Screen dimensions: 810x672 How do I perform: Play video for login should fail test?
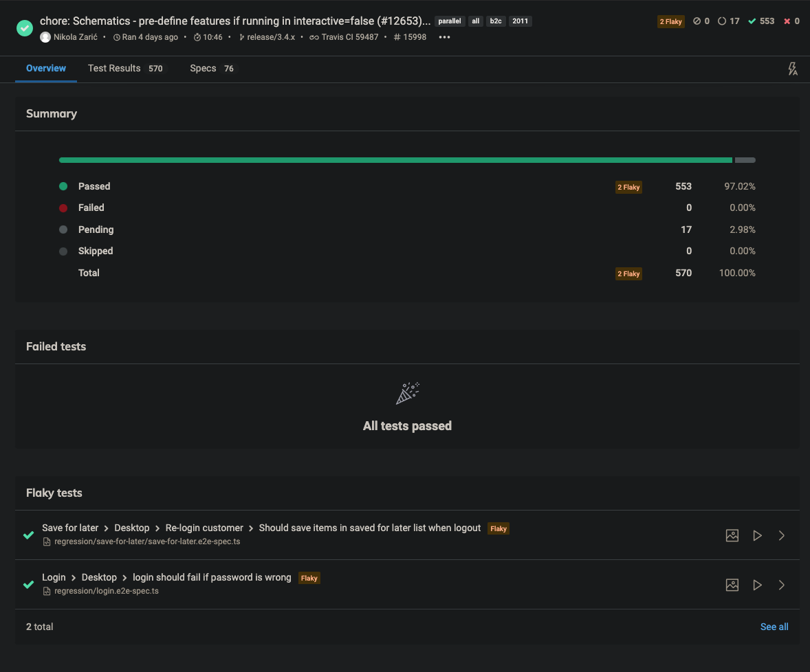coord(757,585)
